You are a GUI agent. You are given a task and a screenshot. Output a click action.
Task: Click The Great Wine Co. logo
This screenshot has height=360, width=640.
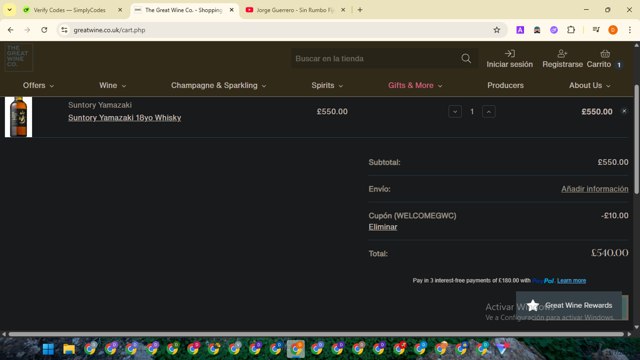point(18,58)
